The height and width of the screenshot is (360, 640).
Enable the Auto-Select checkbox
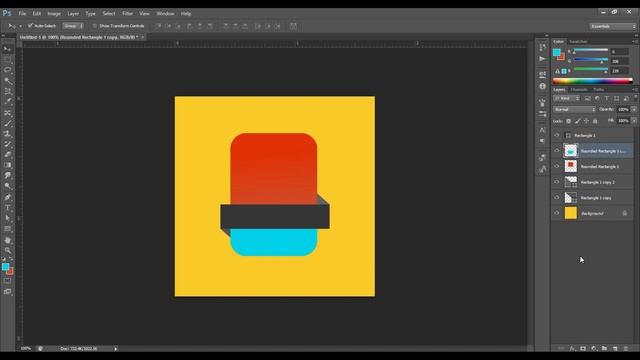(x=30, y=26)
